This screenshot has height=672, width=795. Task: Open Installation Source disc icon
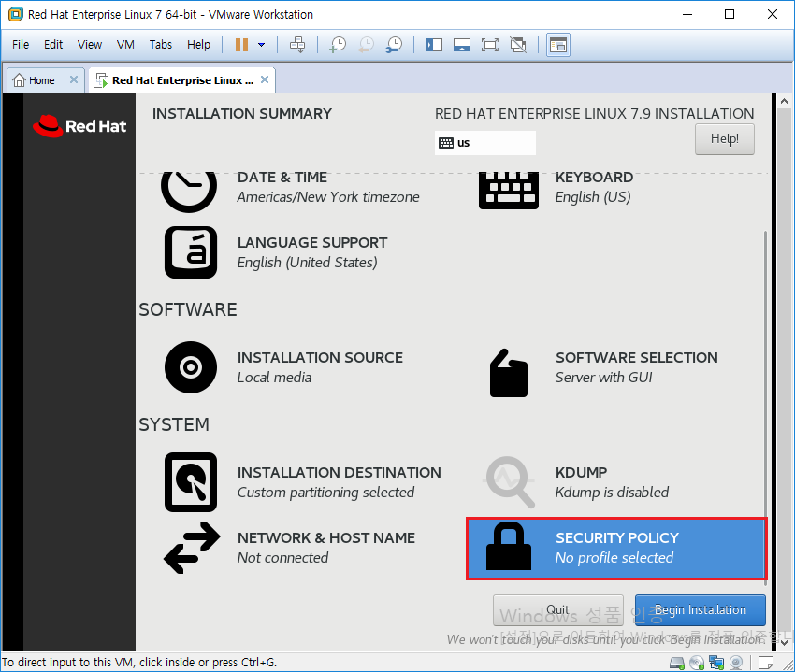pos(191,367)
